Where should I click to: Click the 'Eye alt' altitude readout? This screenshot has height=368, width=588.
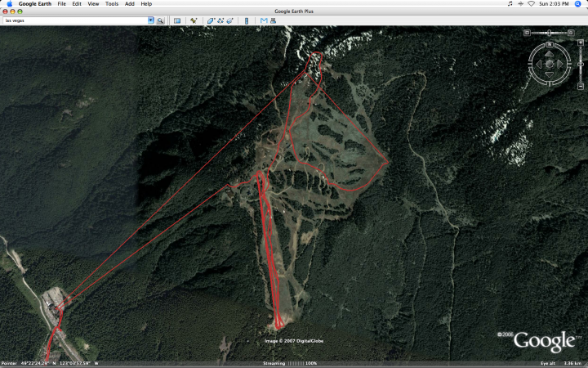point(561,363)
